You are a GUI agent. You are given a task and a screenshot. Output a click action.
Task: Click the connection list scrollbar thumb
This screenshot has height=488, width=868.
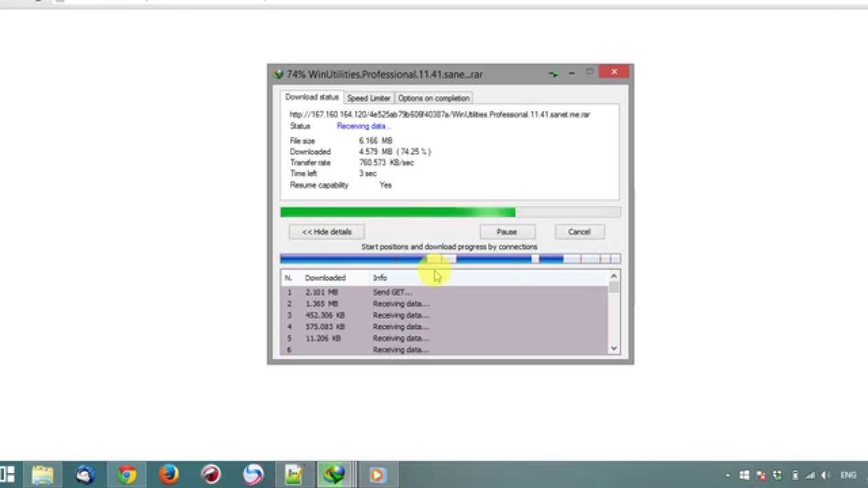point(614,287)
